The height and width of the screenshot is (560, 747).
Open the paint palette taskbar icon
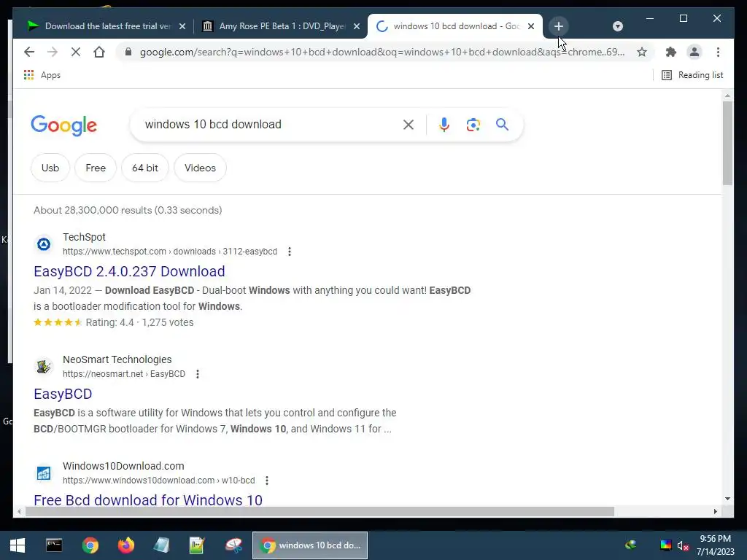(x=233, y=545)
